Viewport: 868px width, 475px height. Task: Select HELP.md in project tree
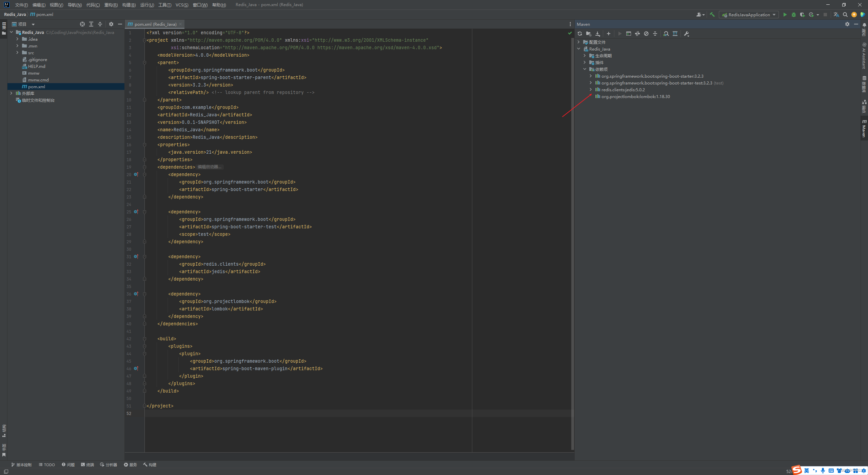point(37,66)
